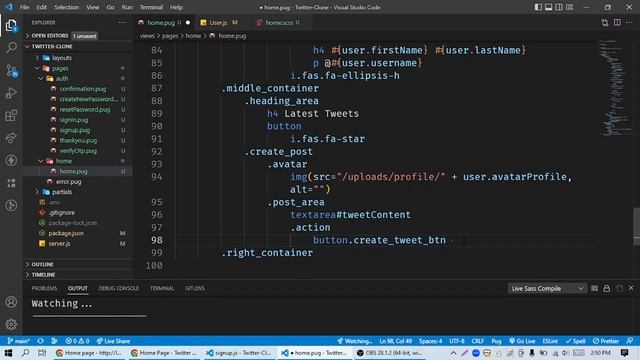Viewport: 640px width, 360px height.
Task: Click the Explorer more actions ellipsis
Action: 122,22
